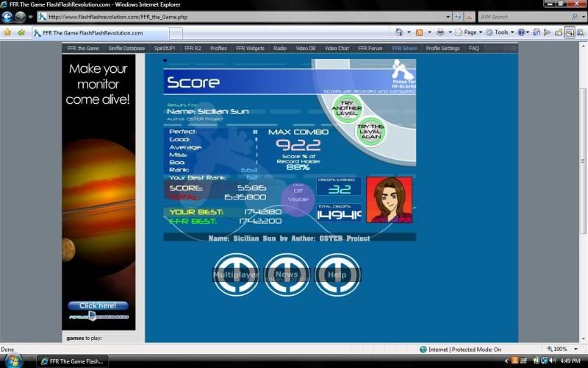
Task: Click the Try Another Level green button
Action: point(346,108)
